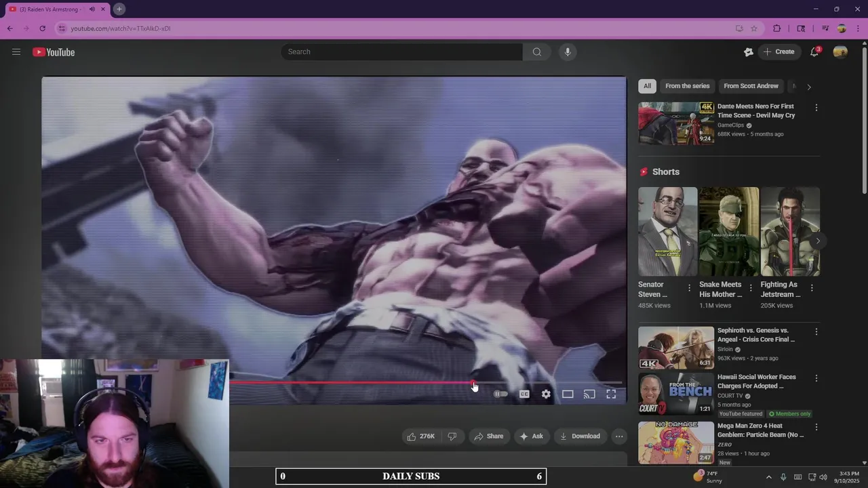Dislike the video

[452, 436]
